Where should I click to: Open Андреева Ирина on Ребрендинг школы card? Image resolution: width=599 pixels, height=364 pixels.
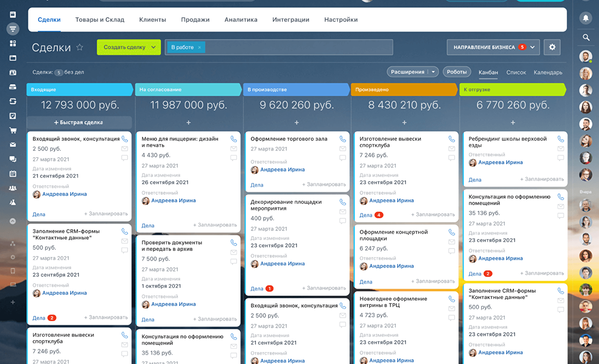click(500, 162)
